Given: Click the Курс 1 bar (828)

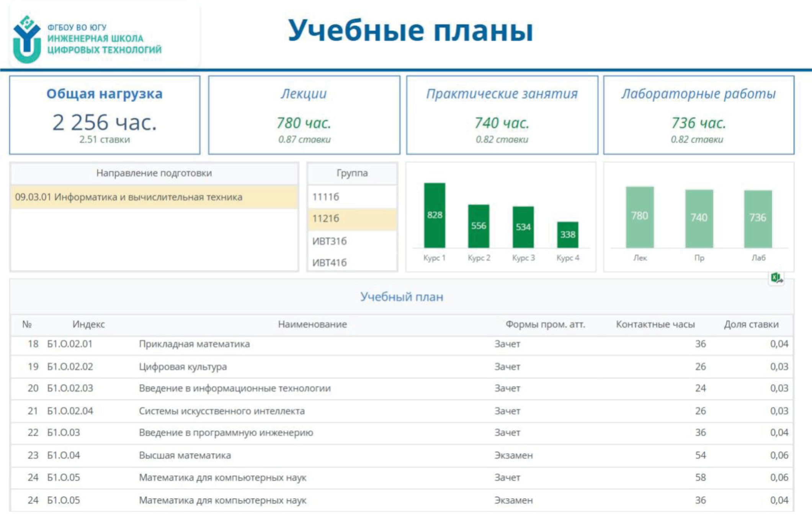Looking at the screenshot, I should pyautogui.click(x=435, y=215).
